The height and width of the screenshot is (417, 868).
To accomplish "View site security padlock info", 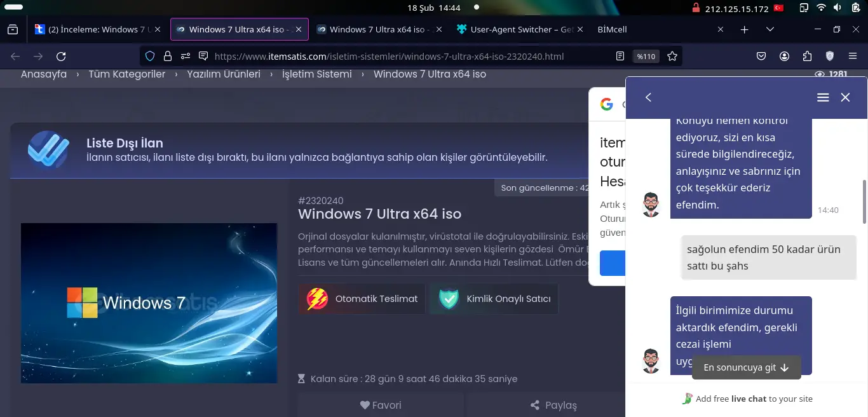I will pos(168,56).
